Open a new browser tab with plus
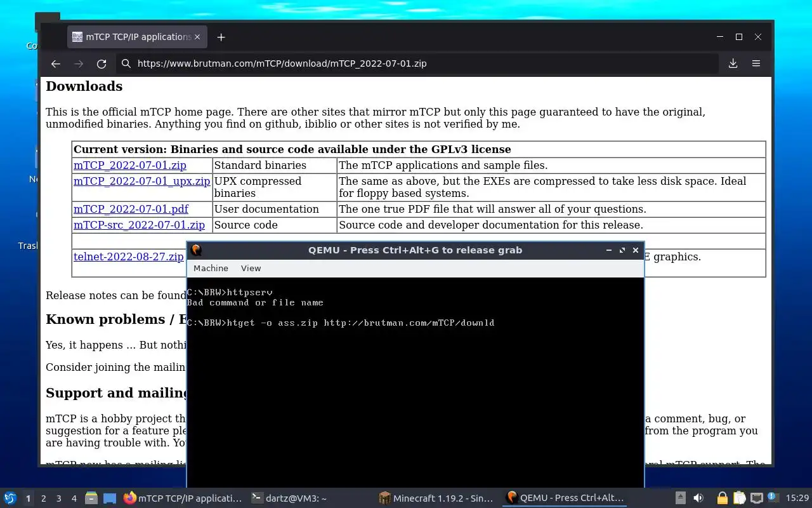The width and height of the screenshot is (812, 508). (221, 37)
